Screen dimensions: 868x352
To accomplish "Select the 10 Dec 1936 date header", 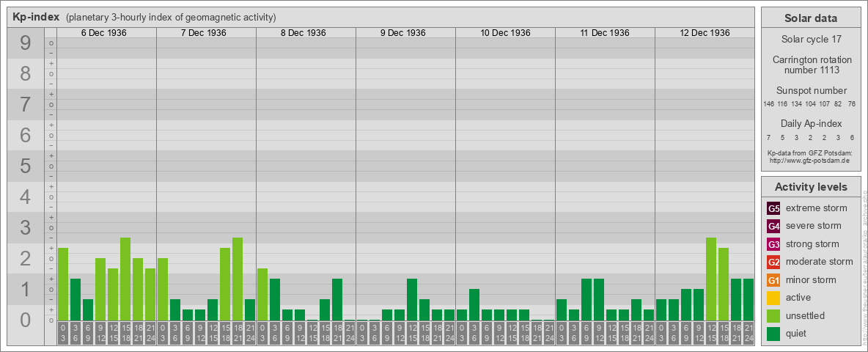I will point(505,33).
